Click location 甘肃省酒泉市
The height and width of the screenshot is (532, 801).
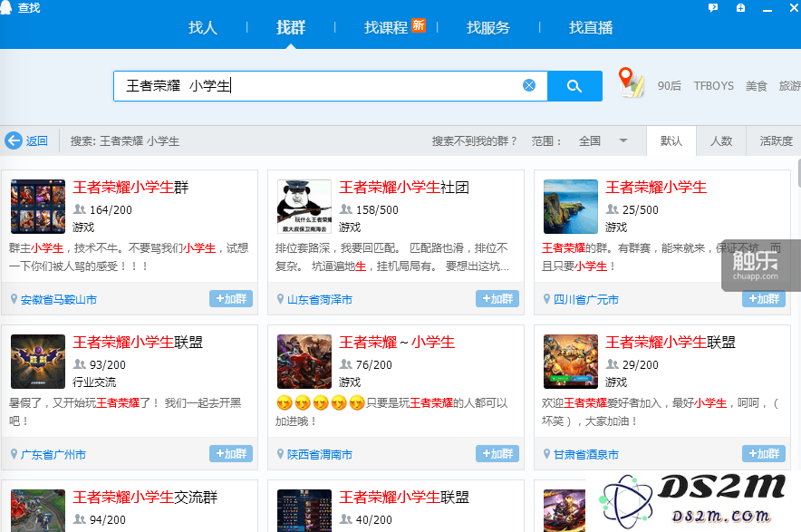586,455
